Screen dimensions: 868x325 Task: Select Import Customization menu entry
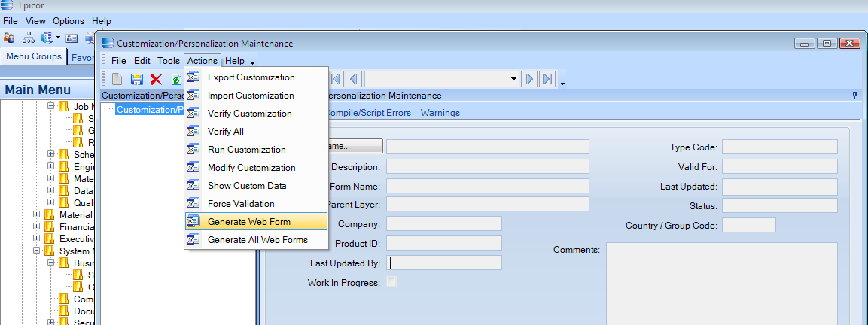[256, 96]
